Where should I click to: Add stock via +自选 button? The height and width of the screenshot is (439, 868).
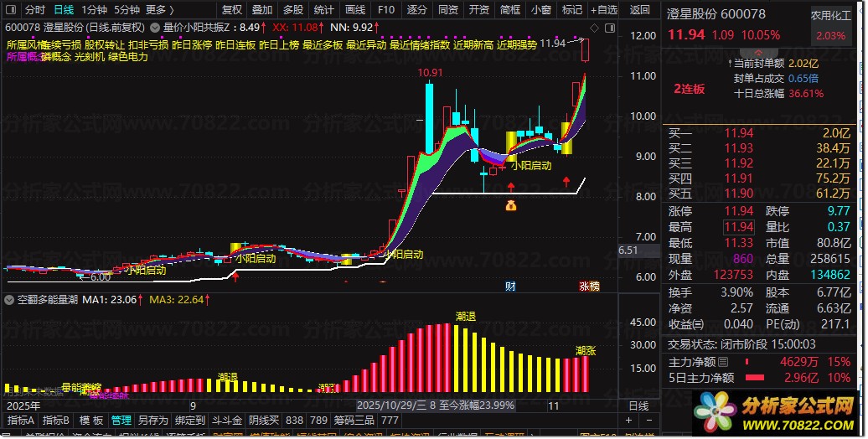coord(603,10)
